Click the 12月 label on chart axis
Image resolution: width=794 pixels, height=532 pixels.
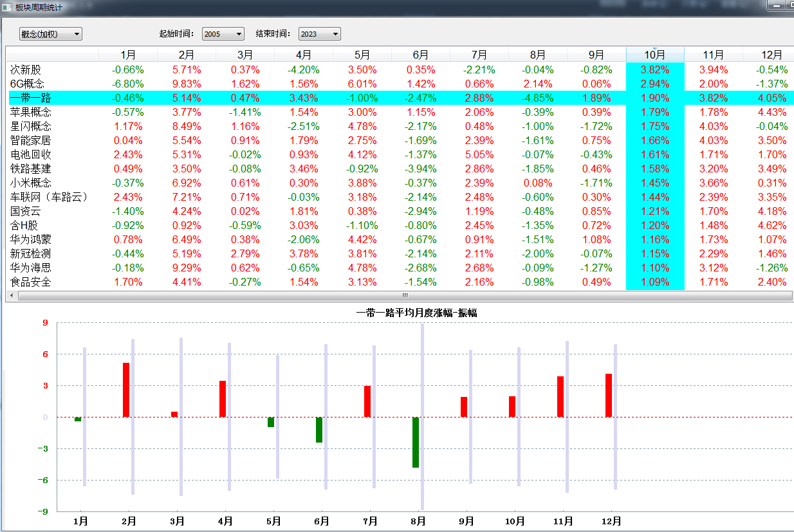[x=611, y=521]
